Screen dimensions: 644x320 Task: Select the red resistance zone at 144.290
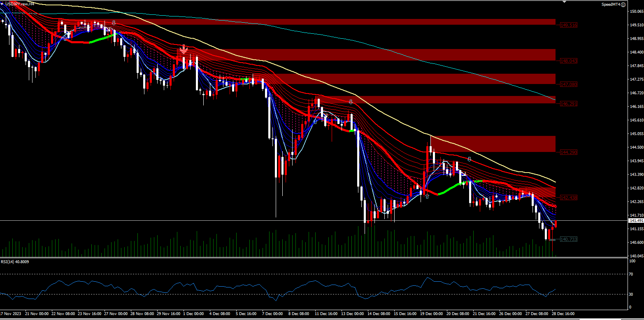[493, 144]
